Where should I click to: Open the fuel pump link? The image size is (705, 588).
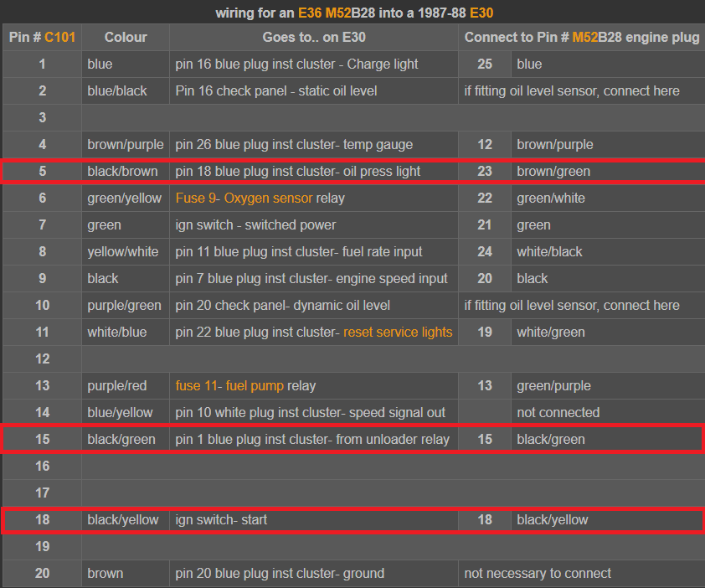point(255,386)
